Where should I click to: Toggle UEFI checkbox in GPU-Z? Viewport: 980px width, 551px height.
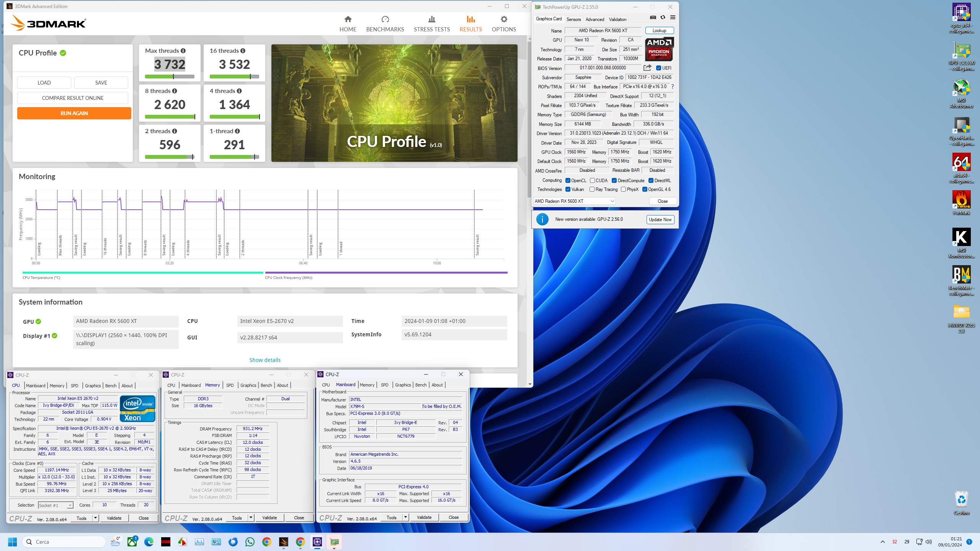658,68
